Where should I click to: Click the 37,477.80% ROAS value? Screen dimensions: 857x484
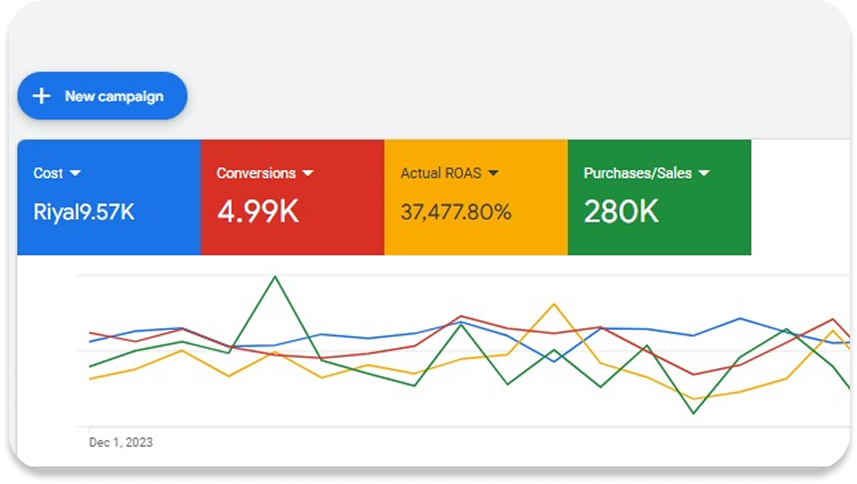456,212
